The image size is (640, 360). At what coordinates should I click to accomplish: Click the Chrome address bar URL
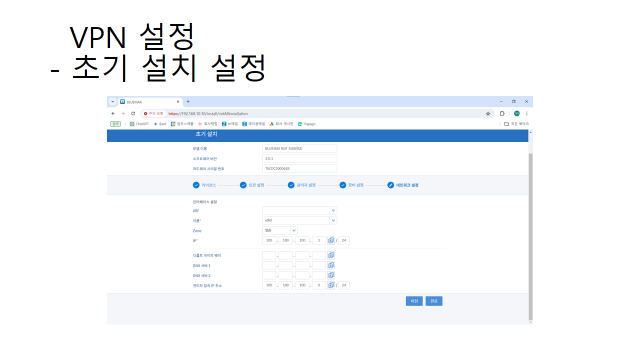(x=208, y=113)
